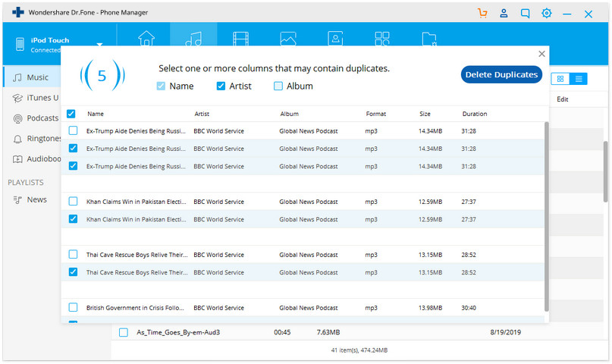Click the Edit column header

[563, 99]
